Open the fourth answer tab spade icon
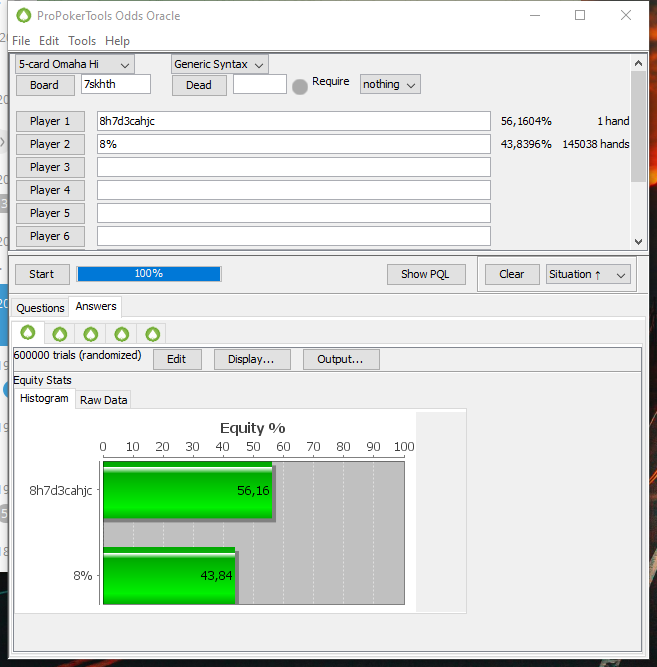657x667 pixels. 122,334
